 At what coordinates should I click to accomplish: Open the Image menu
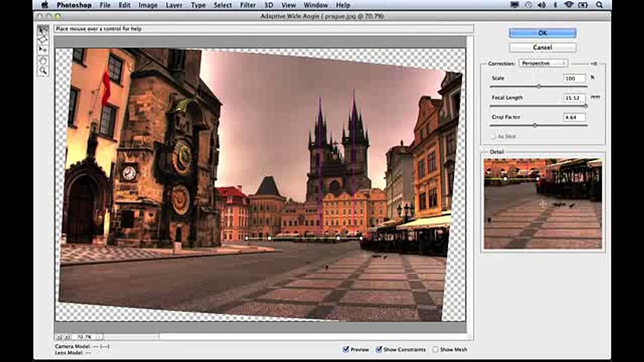(x=148, y=5)
